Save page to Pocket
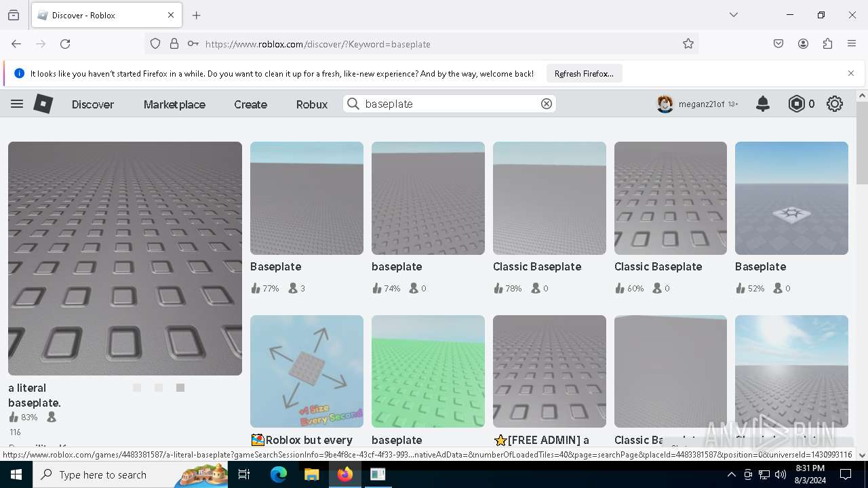The width and height of the screenshot is (868, 488). pos(778,44)
